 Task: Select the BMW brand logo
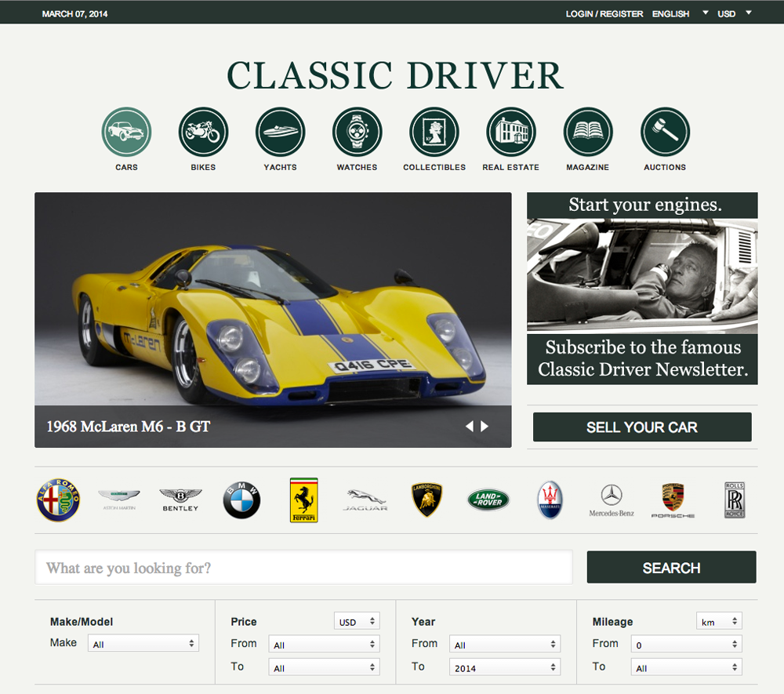(241, 500)
